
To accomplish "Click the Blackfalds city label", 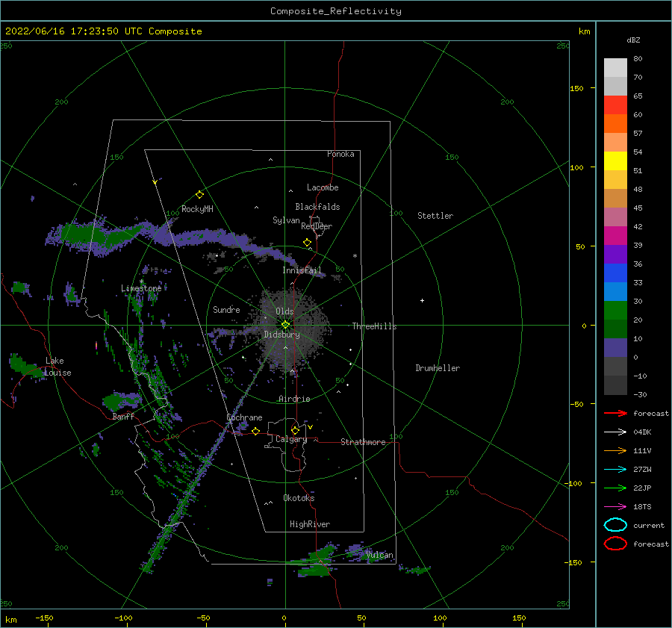I will (x=317, y=207).
